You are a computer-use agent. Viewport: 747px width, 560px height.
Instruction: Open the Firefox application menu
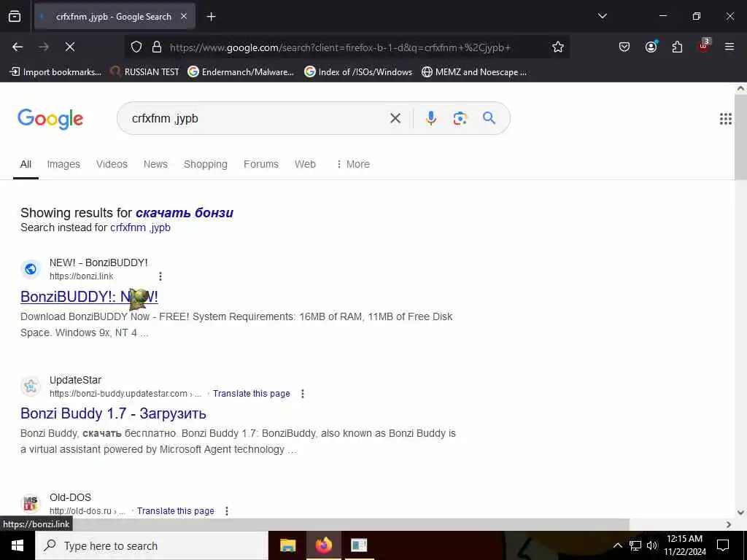tap(729, 47)
